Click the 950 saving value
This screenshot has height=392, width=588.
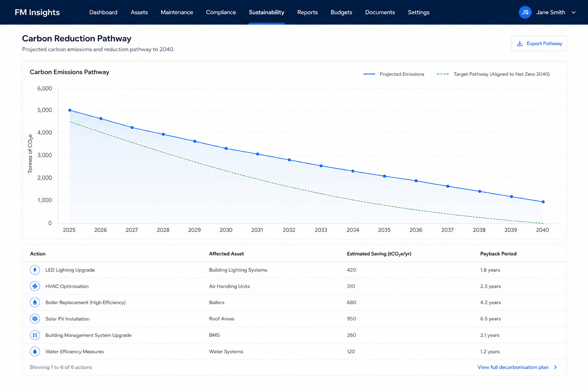(x=351, y=319)
